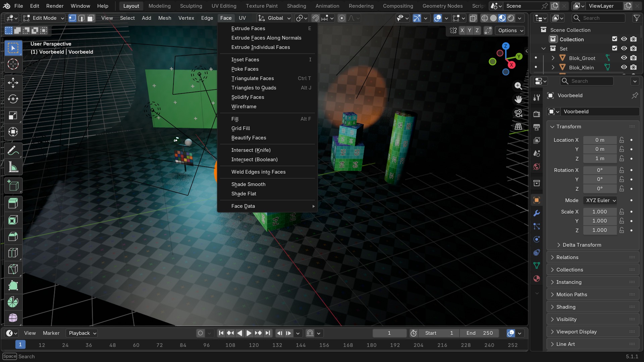
Task: Toggle camera view icon in viewport
Action: 518,113
